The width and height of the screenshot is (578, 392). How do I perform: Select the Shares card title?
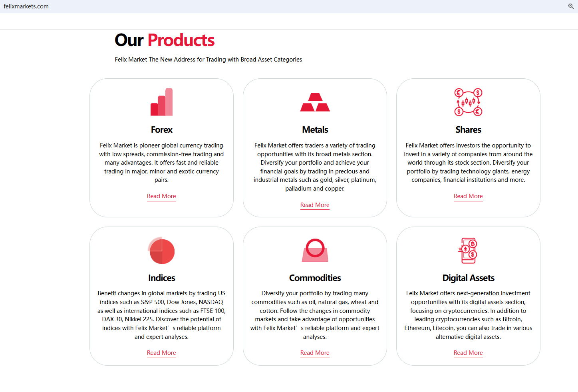point(468,130)
